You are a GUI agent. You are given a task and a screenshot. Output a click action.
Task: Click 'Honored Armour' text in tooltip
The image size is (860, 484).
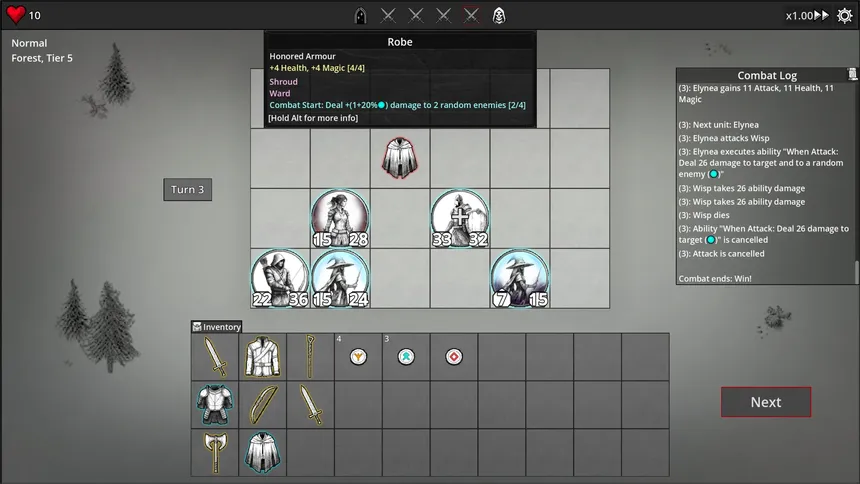302,56
